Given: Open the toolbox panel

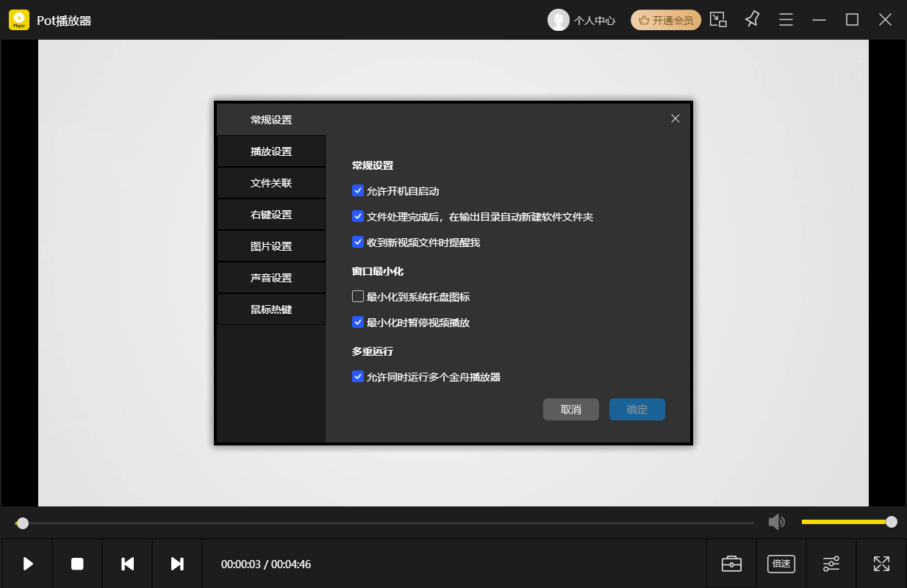Looking at the screenshot, I should pos(731,564).
